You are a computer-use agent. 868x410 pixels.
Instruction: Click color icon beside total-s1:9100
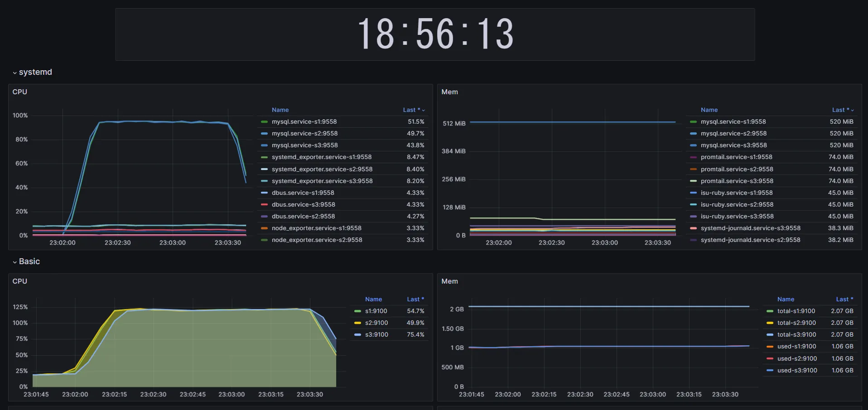pos(770,311)
